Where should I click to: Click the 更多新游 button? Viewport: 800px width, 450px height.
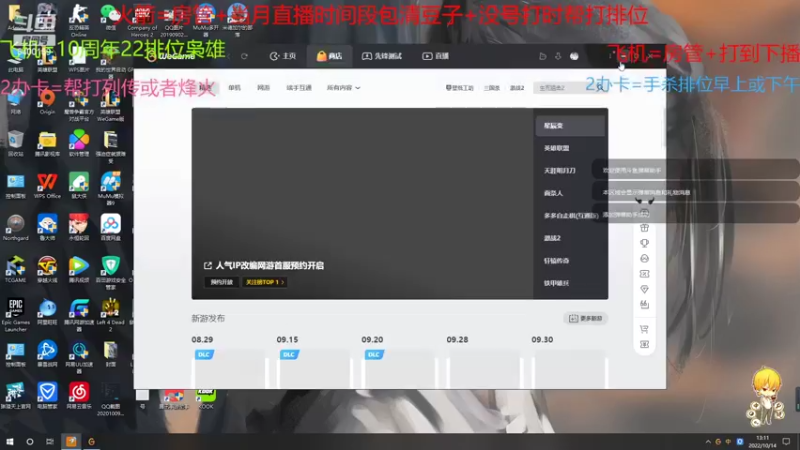click(x=586, y=318)
